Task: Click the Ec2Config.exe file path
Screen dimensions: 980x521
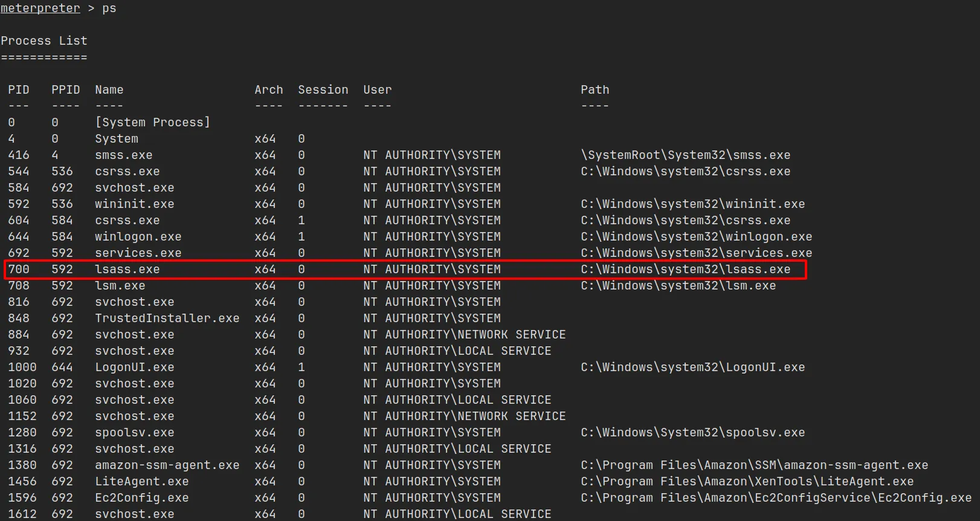Action: pyautogui.click(x=776, y=498)
